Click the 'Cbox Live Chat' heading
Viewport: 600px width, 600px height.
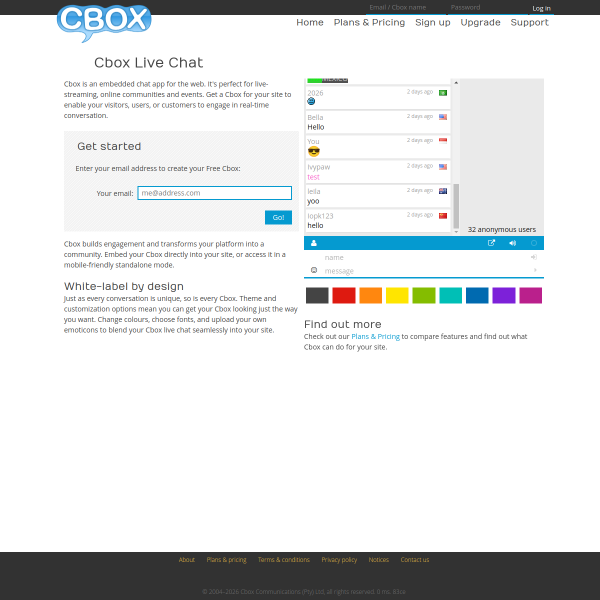[x=148, y=63]
